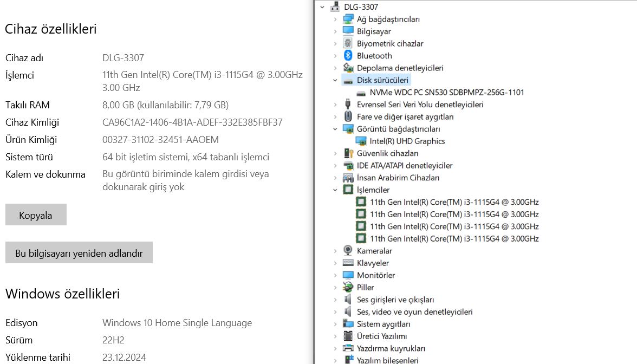The width and height of the screenshot is (637, 364).
Task: Click the Evrensel Seri Veri Yolu USB icon
Action: pyautogui.click(x=348, y=105)
